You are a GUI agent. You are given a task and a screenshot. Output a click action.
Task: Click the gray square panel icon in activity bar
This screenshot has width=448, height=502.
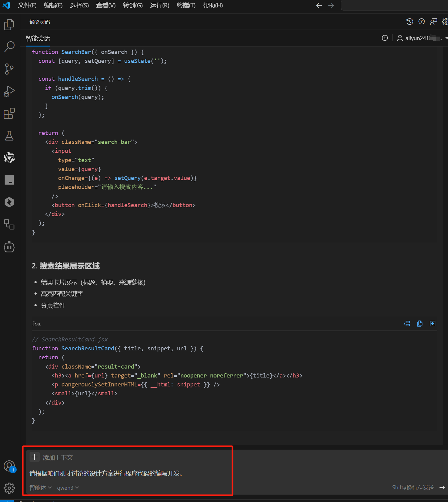pyautogui.click(x=9, y=180)
